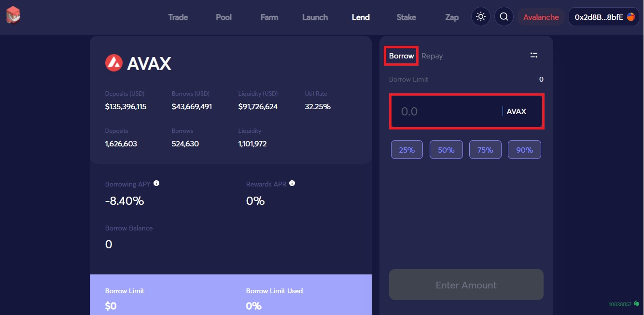644x315 pixels.
Task: Open the Farm menu
Action: click(x=269, y=17)
